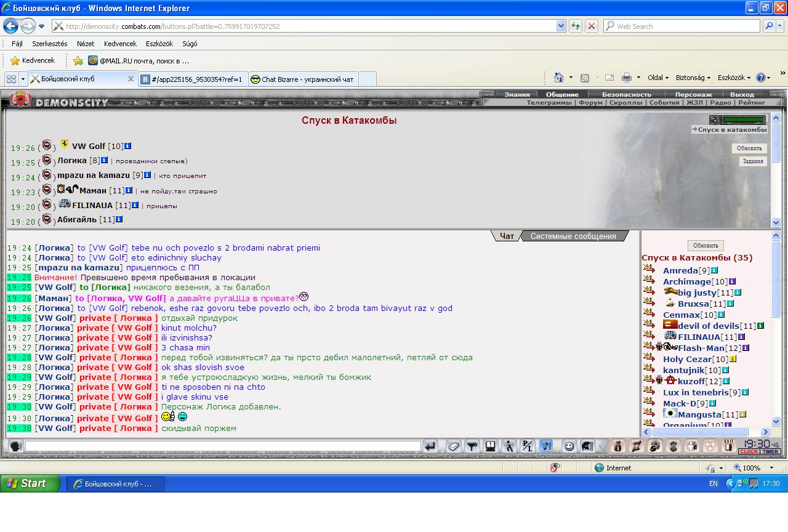Click into the chat message input field
This screenshot has height=532, width=788.
tap(223, 446)
